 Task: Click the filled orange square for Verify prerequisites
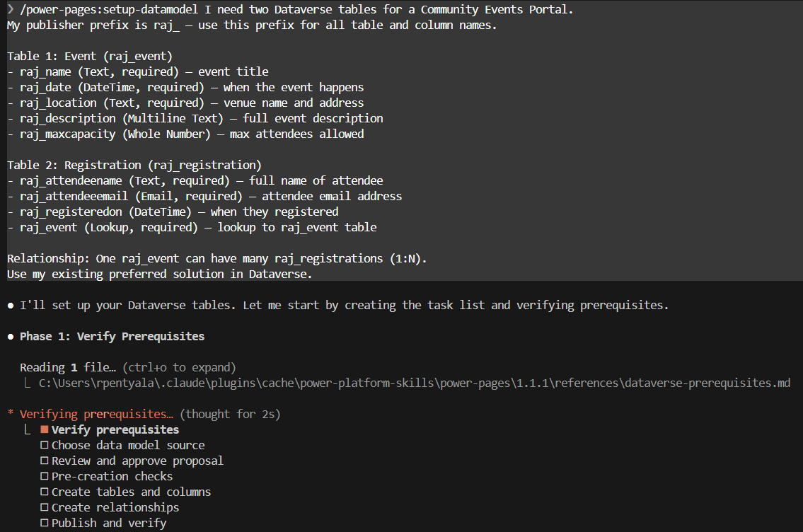(x=44, y=430)
